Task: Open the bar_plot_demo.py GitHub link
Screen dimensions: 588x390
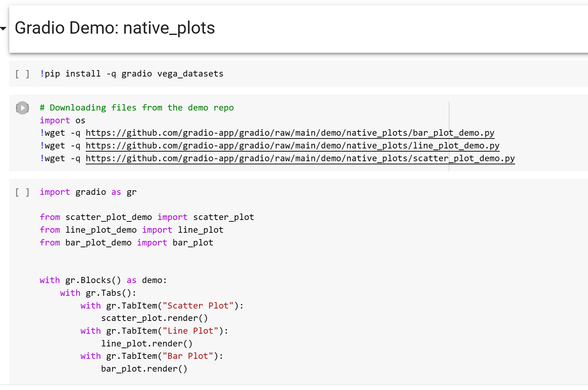Action: click(289, 133)
